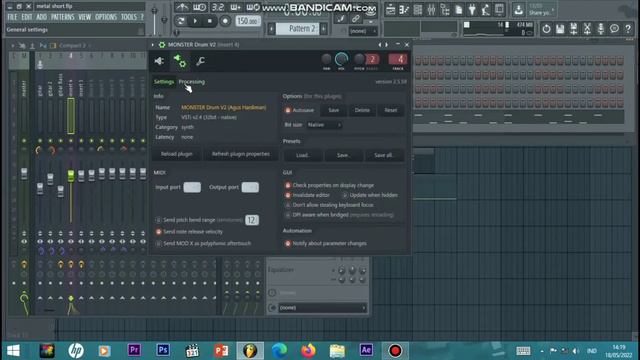Click the Reset button in Options
This screenshot has height=360, width=640.
point(391,110)
